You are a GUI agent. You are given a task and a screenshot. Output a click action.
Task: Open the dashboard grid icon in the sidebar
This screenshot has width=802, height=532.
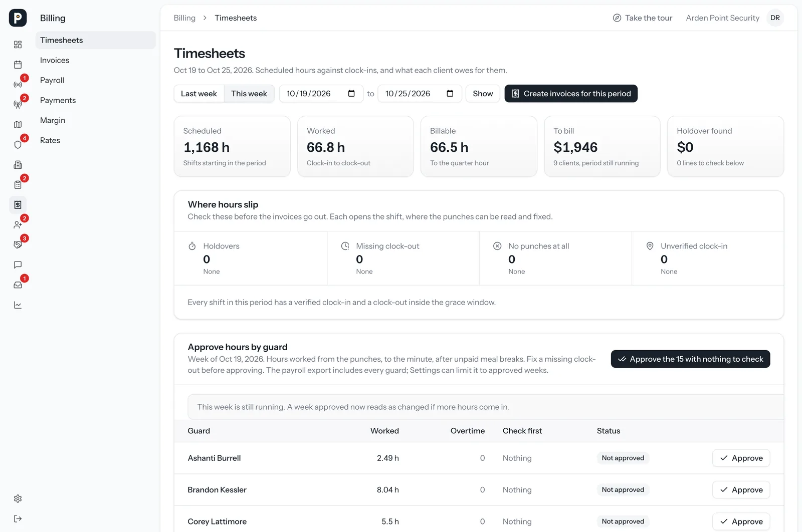[x=18, y=45]
